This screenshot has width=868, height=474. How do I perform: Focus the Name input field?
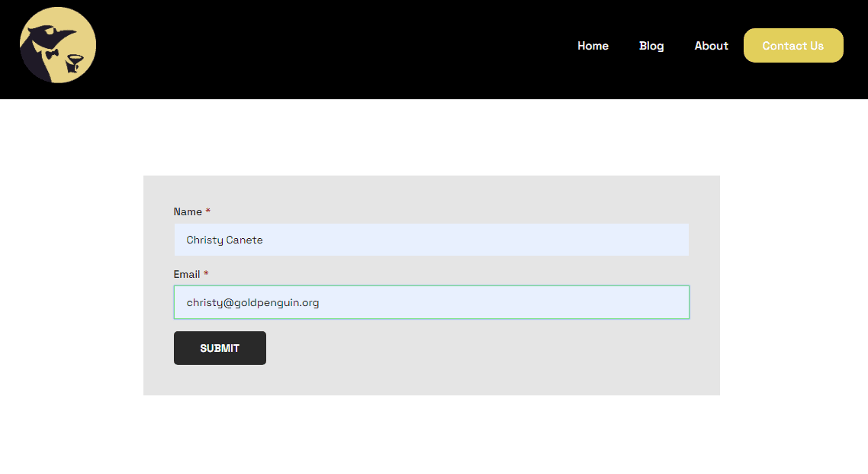pyautogui.click(x=431, y=240)
